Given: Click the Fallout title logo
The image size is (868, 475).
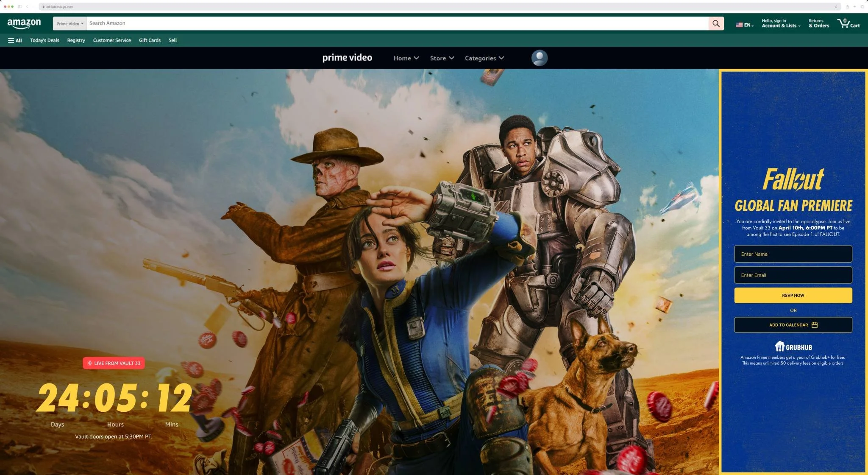Looking at the screenshot, I should (793, 179).
